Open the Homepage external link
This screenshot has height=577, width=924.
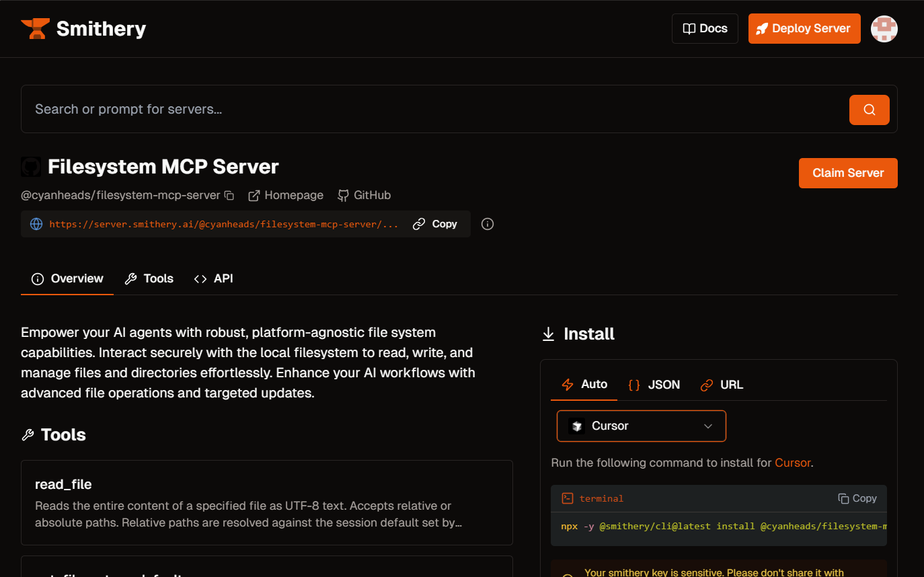[x=286, y=195]
